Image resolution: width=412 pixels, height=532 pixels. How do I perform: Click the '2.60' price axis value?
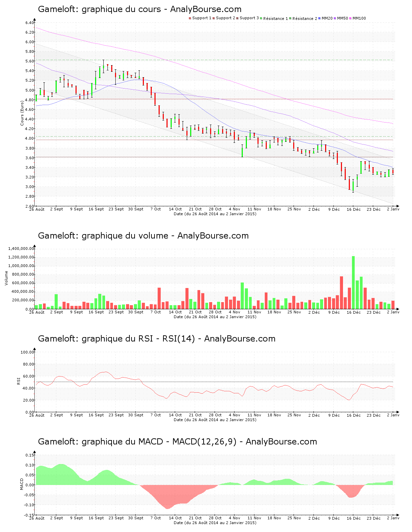tap(30, 206)
